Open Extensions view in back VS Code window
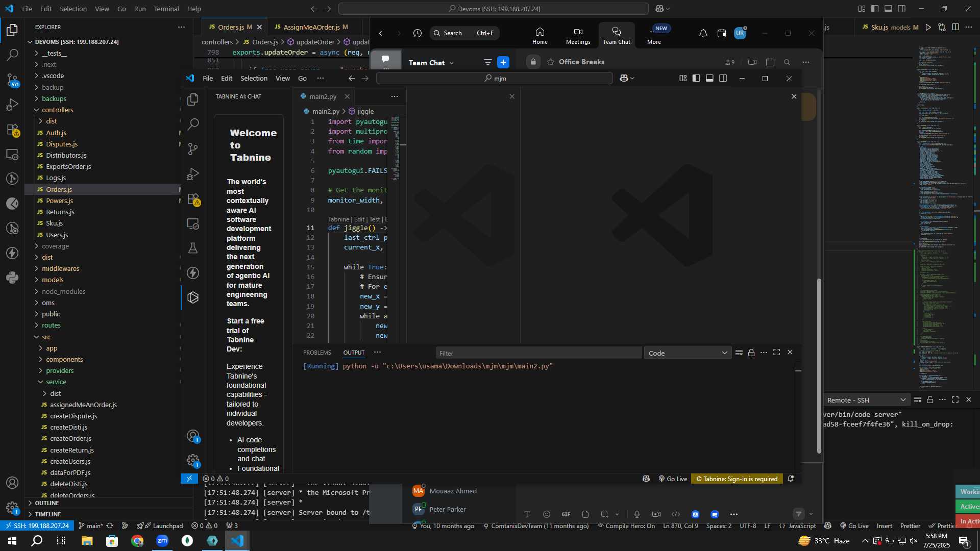 pyautogui.click(x=12, y=130)
